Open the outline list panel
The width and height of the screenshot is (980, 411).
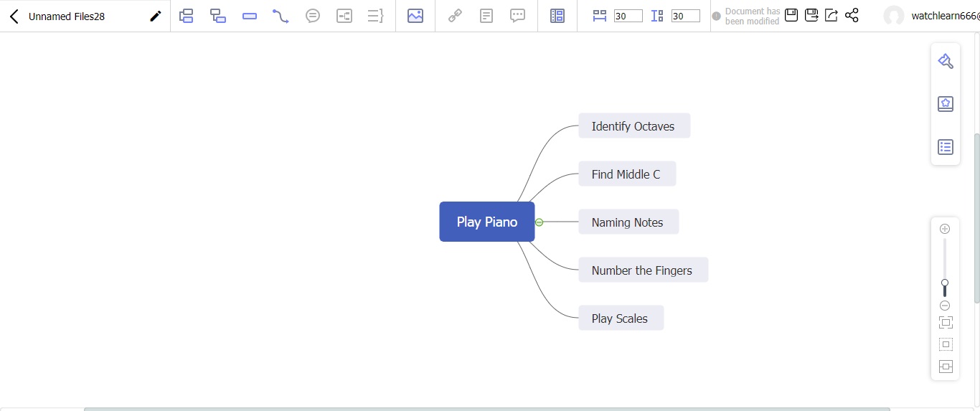click(945, 147)
